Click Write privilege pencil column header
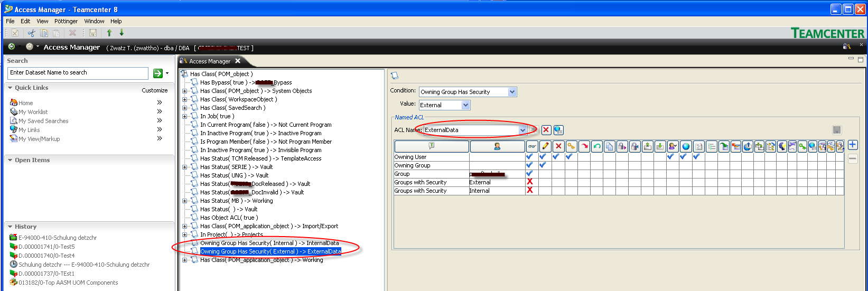Viewport: 868px width, 291px height. point(545,146)
